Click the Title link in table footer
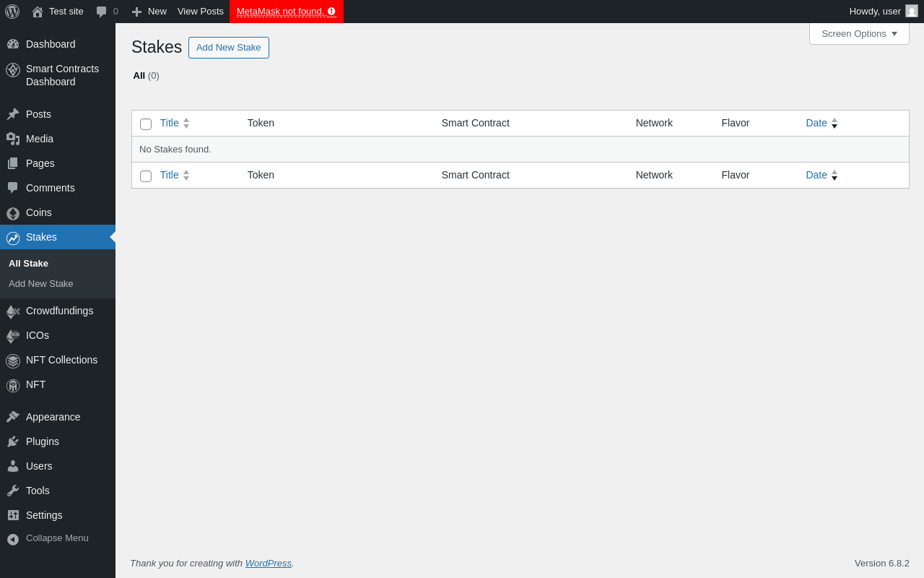Screen dimensions: 924x578 tap(170, 175)
